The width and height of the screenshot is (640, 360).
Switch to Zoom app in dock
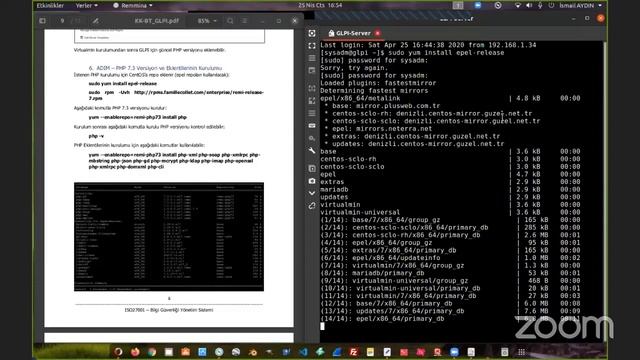(x=454, y=352)
